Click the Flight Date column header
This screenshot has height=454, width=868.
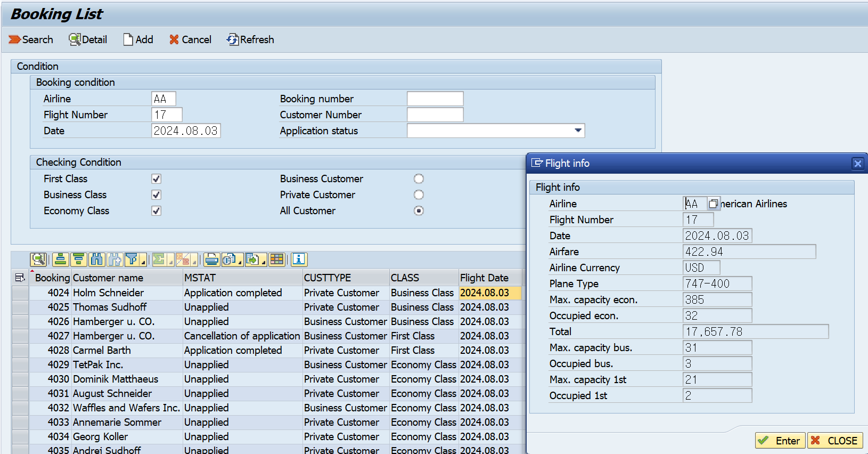[490, 278]
